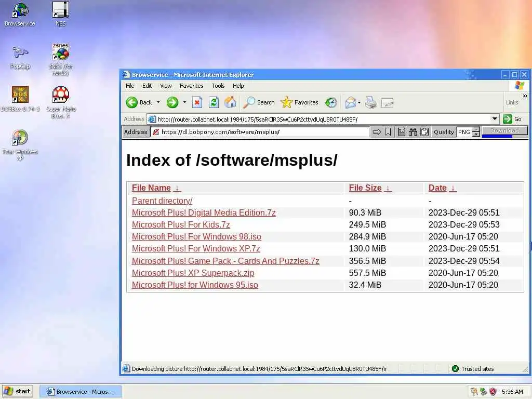The width and height of the screenshot is (532, 399).
Task: Expand the IE address bar dropdown
Action: pos(495,119)
